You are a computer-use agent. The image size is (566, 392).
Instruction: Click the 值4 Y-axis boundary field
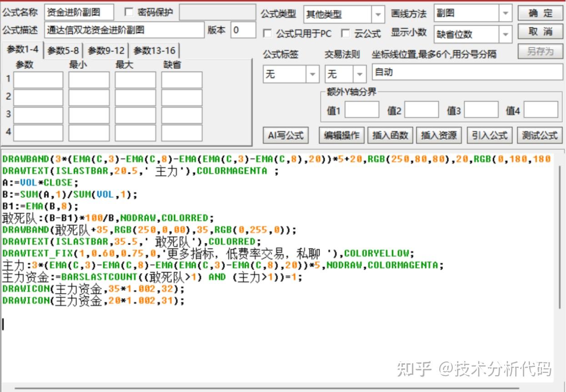(541, 110)
